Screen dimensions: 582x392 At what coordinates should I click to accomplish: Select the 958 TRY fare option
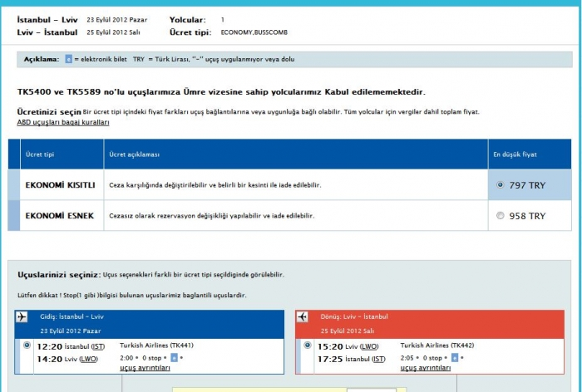pyautogui.click(x=500, y=216)
